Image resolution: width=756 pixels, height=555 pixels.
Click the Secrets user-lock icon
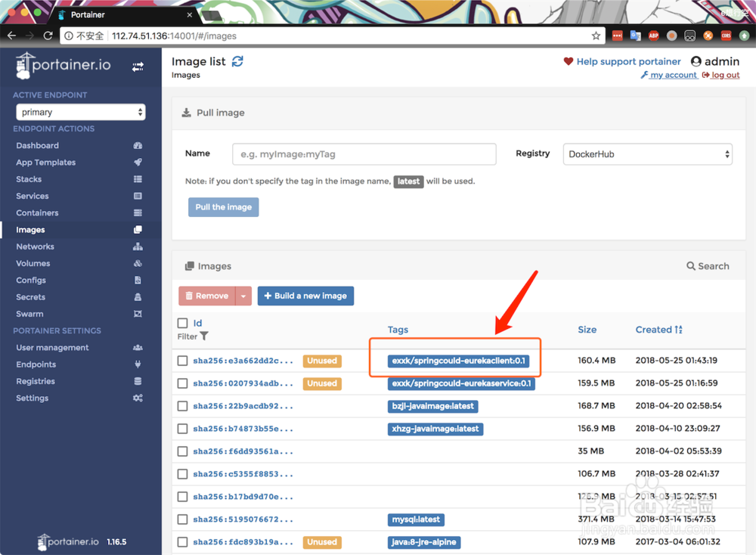click(138, 297)
